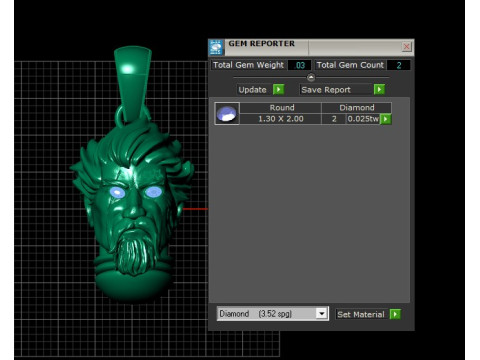Close the Gem Reporter panel
This screenshot has width=480, height=360.
[406, 47]
